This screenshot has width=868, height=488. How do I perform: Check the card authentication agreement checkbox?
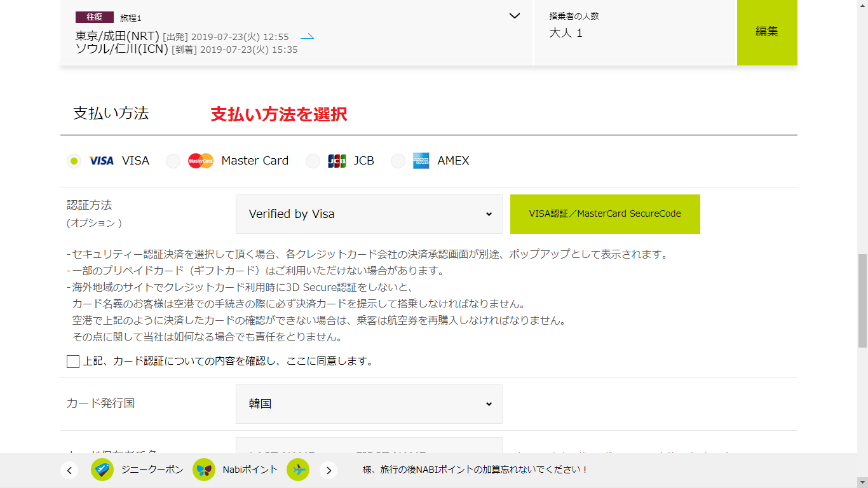click(73, 362)
